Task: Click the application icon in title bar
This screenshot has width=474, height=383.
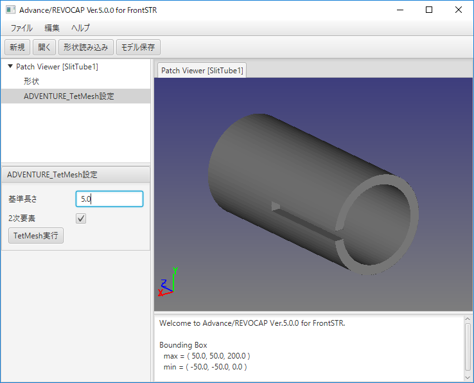Action: [x=10, y=10]
